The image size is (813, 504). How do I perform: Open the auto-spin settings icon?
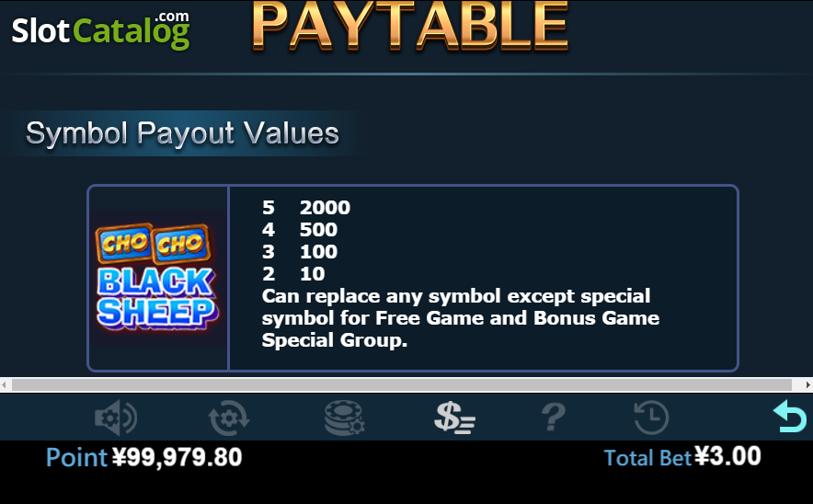[x=229, y=418]
